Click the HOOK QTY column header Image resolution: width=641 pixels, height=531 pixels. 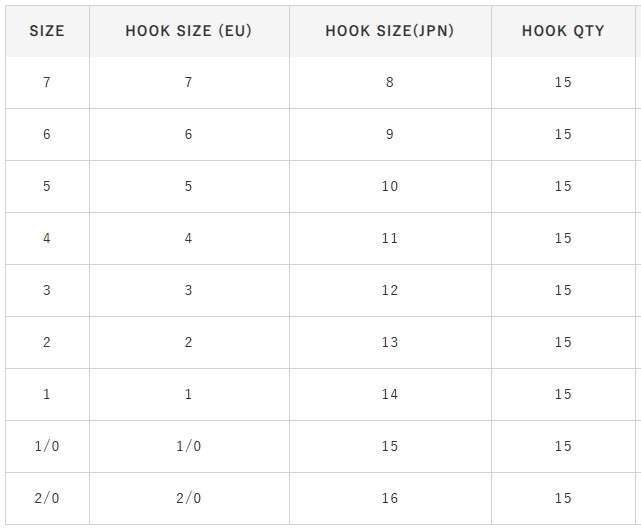[563, 31]
